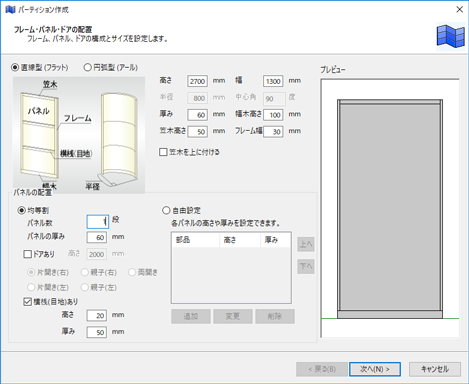Click the 高さ input field showing 2700

(x=198, y=81)
